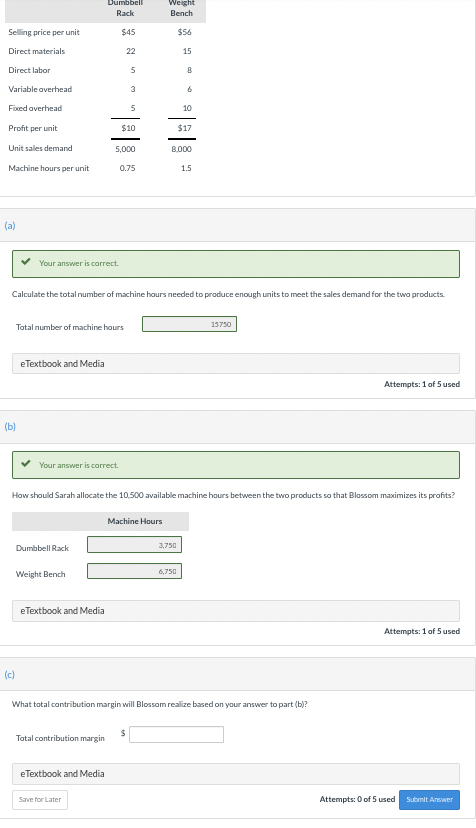The height and width of the screenshot is (828, 476).
Task: Select the part (b) header label
Action: (10, 427)
